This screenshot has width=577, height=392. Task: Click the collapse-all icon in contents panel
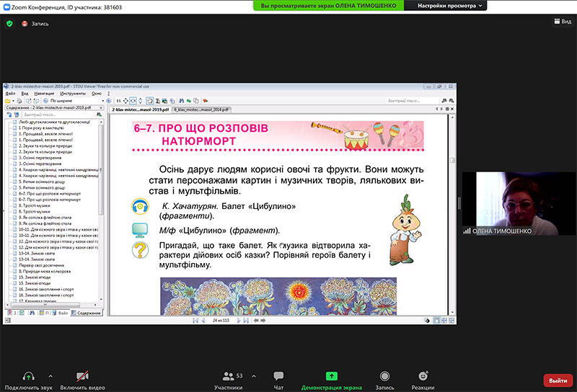(16, 115)
